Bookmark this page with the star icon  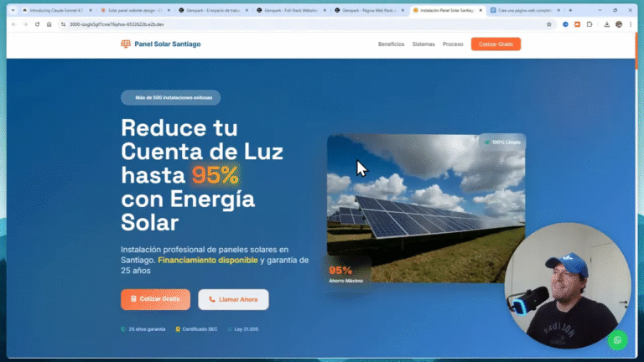548,24
